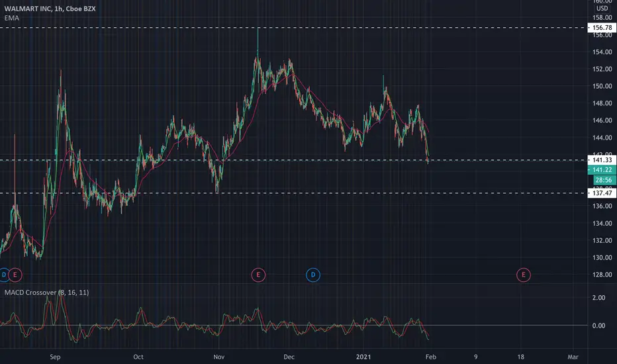Click the earnings E marker near September
The width and height of the screenshot is (617, 364).
click(x=15, y=275)
